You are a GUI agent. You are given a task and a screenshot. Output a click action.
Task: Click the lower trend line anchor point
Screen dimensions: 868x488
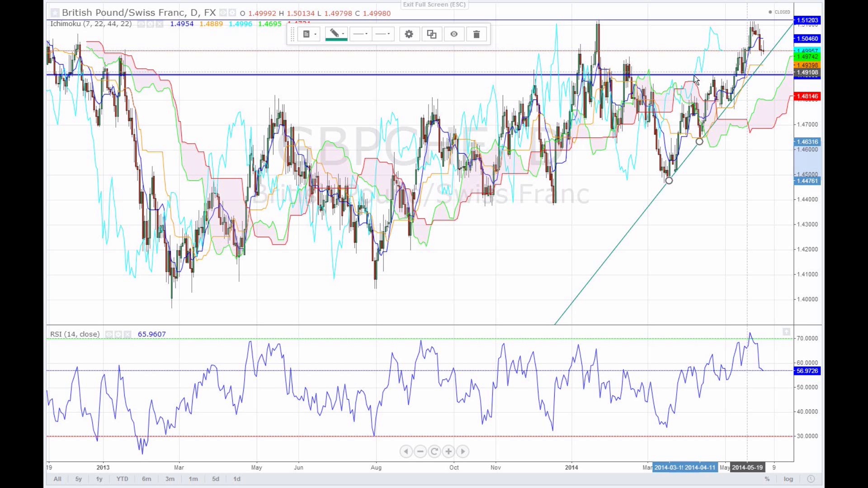point(669,181)
